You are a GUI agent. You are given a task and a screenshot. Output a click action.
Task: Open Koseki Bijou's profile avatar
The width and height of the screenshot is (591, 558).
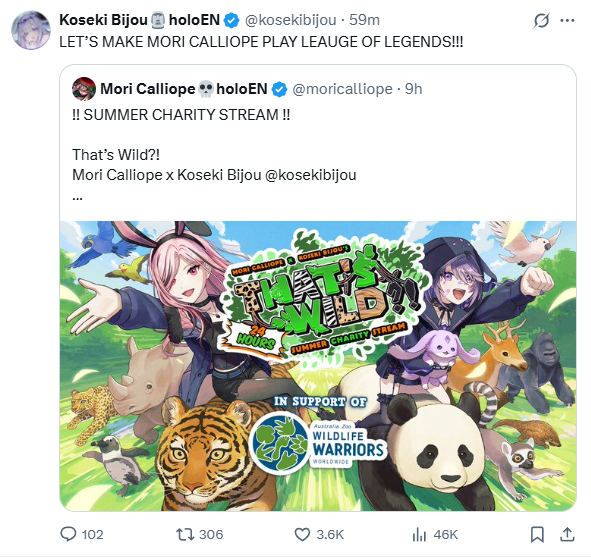(x=31, y=30)
